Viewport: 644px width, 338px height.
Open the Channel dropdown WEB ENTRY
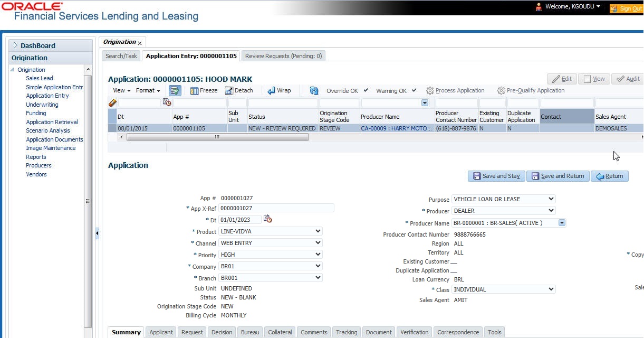[x=270, y=243]
